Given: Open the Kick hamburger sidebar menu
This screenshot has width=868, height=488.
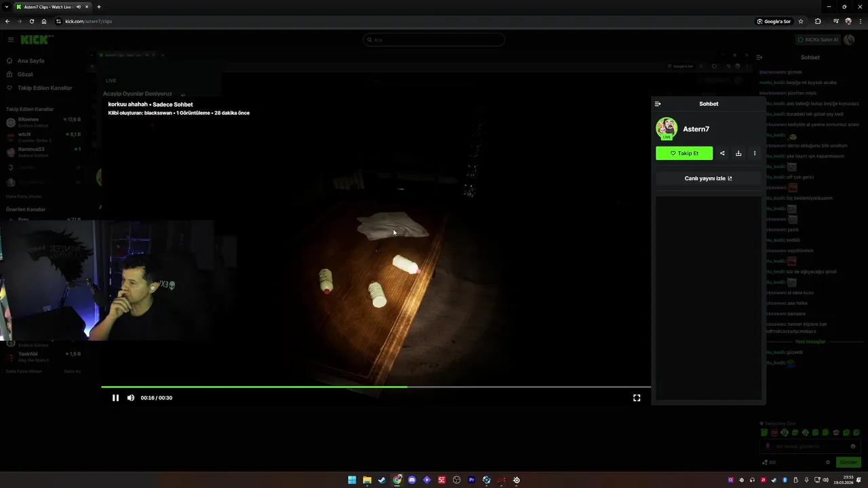Looking at the screenshot, I should 10,40.
